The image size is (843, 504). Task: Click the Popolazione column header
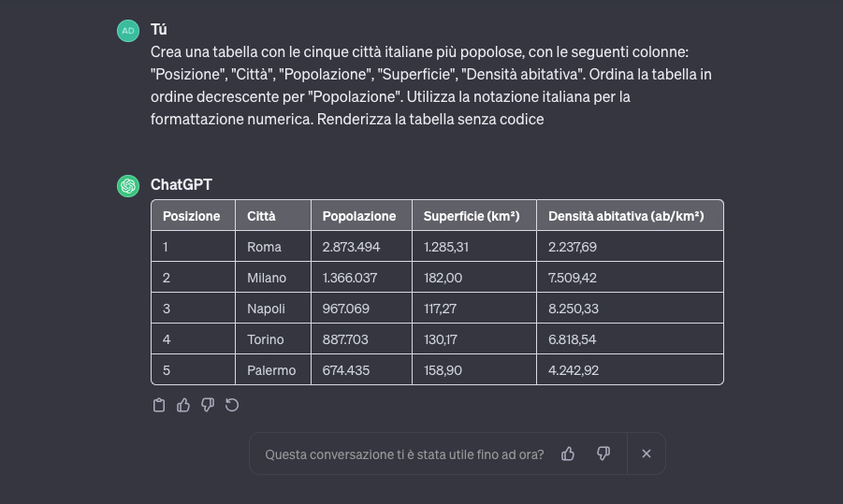[359, 216]
